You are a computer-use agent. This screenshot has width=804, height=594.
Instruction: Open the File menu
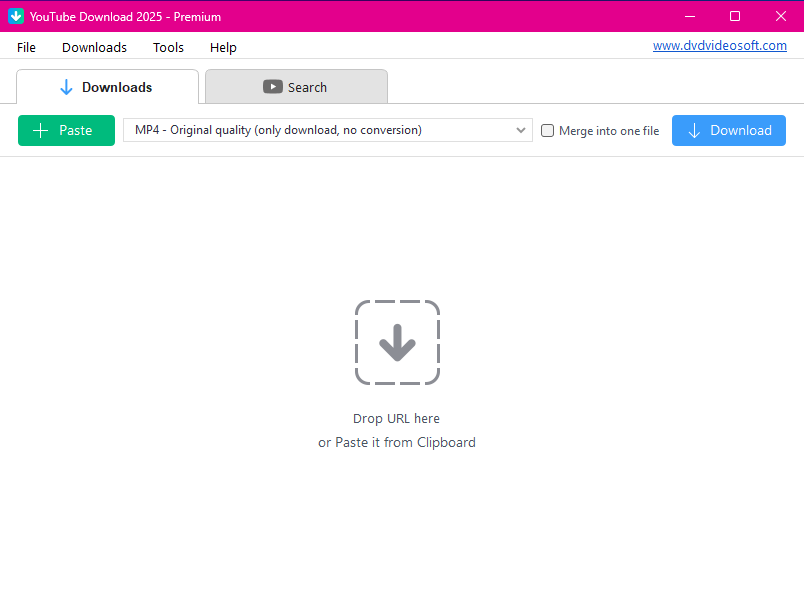pyautogui.click(x=26, y=47)
